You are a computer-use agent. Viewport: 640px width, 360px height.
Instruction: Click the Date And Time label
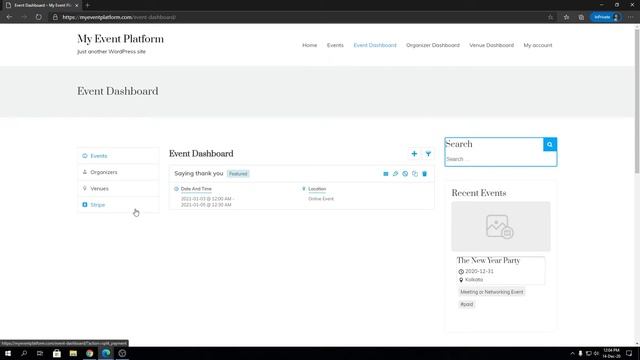[196, 189]
